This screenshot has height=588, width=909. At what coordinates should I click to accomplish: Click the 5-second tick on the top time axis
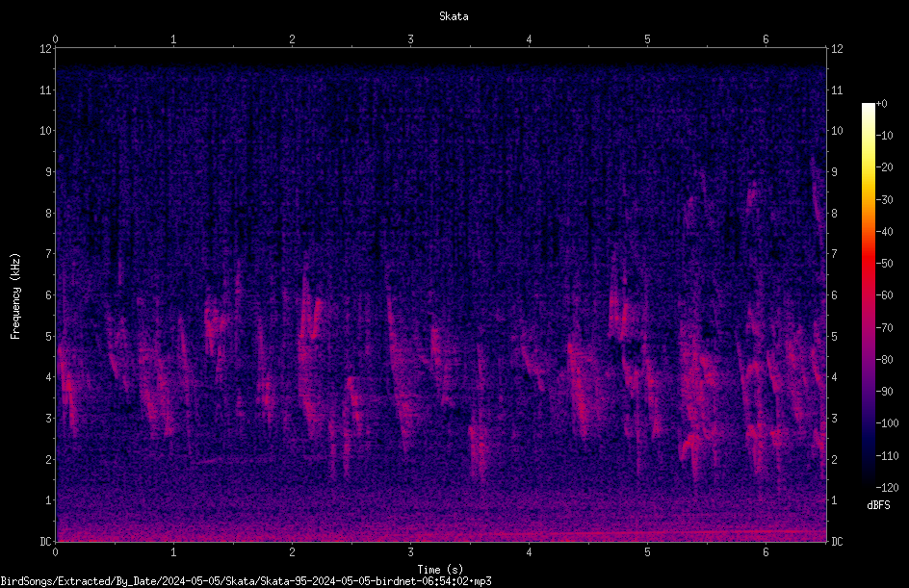[647, 39]
